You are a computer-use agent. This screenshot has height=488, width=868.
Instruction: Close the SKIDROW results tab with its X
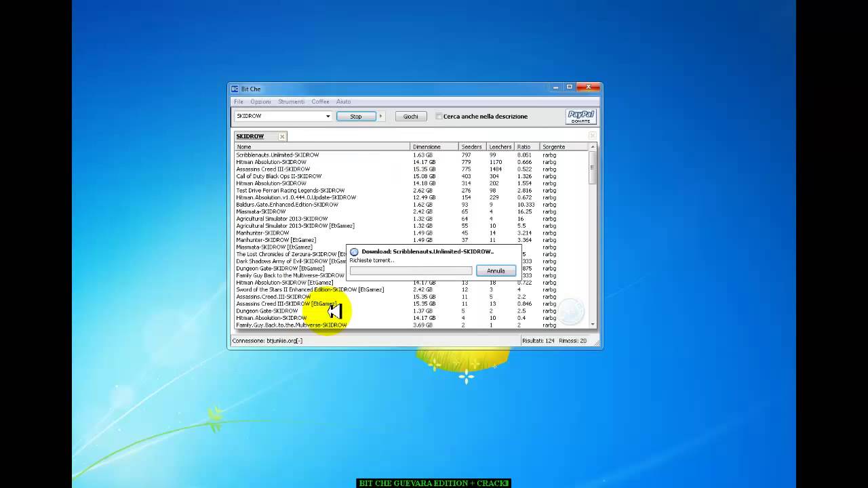click(282, 136)
